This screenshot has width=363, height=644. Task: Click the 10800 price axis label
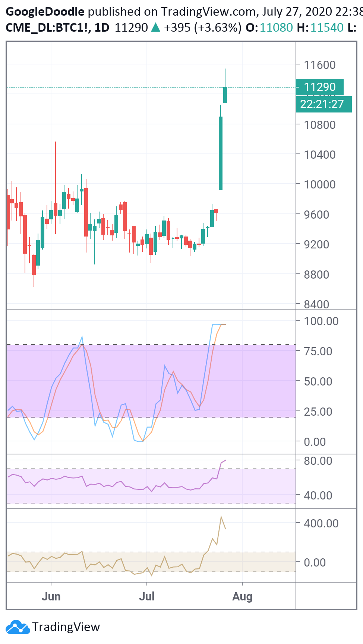(x=320, y=125)
